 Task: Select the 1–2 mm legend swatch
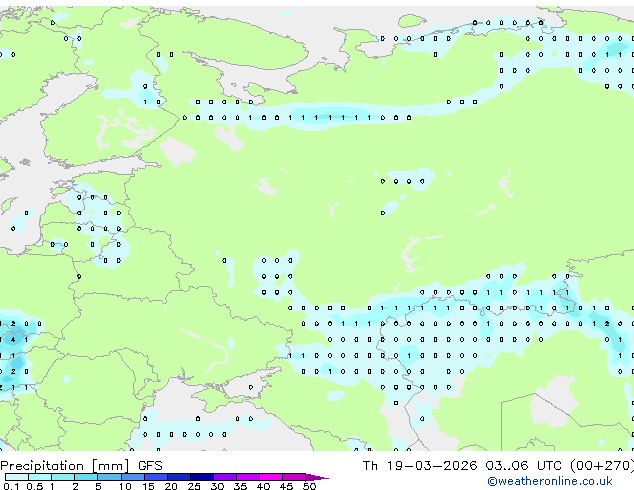(x=63, y=477)
